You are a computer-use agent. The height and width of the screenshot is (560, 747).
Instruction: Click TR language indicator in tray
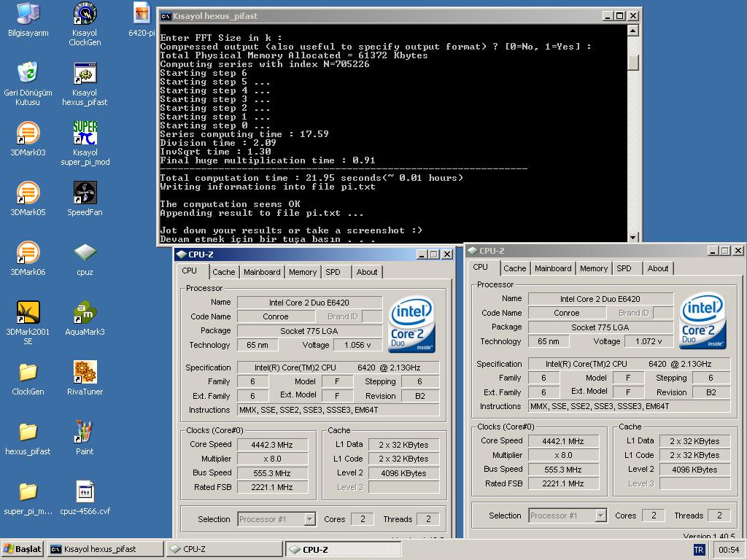click(x=699, y=550)
